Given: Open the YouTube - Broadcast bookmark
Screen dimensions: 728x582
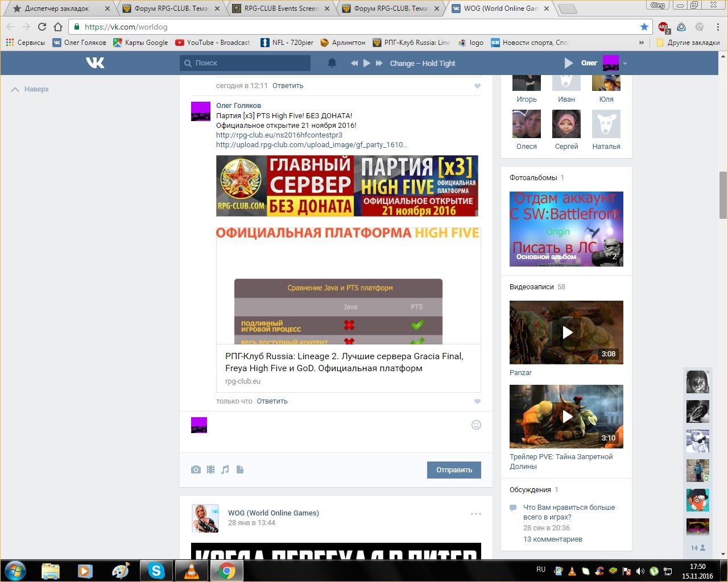Looking at the screenshot, I should pyautogui.click(x=213, y=43).
